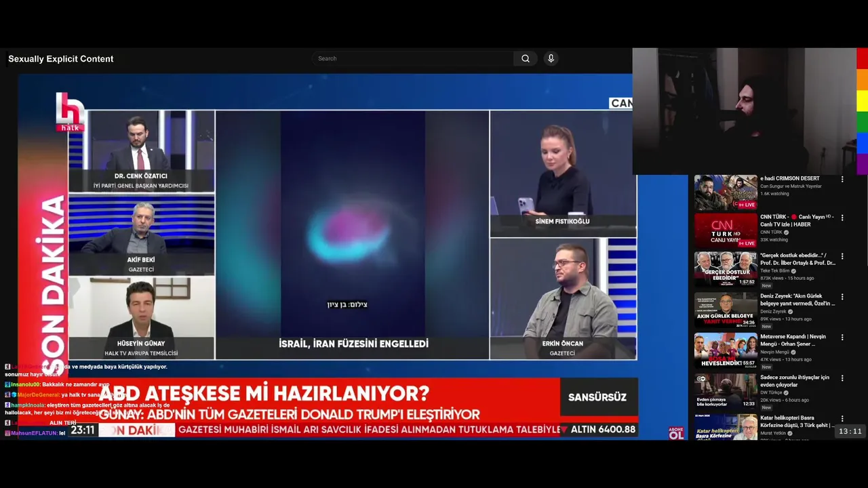Open title Sadece zorunlu ihtiyaçlar için
The image size is (868, 488).
pyautogui.click(x=795, y=381)
